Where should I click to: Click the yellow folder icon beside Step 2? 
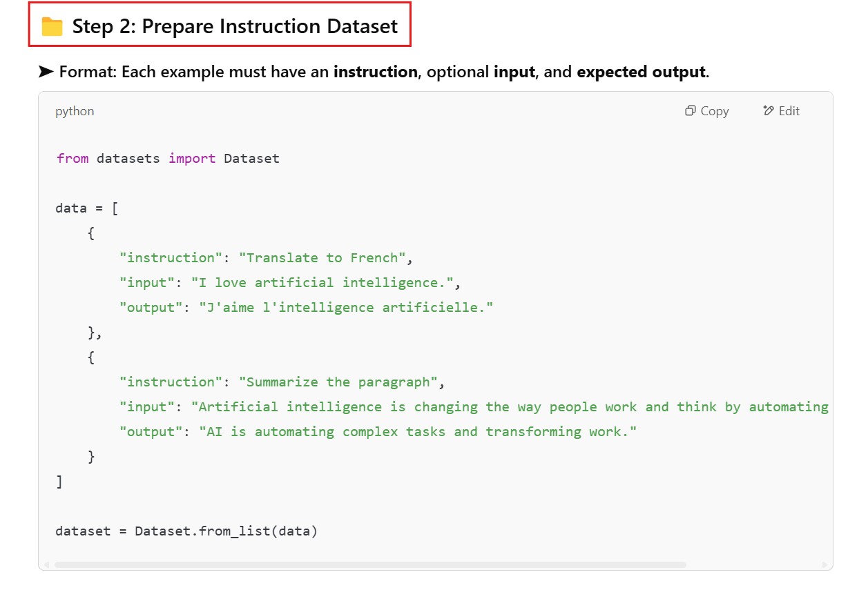click(52, 27)
